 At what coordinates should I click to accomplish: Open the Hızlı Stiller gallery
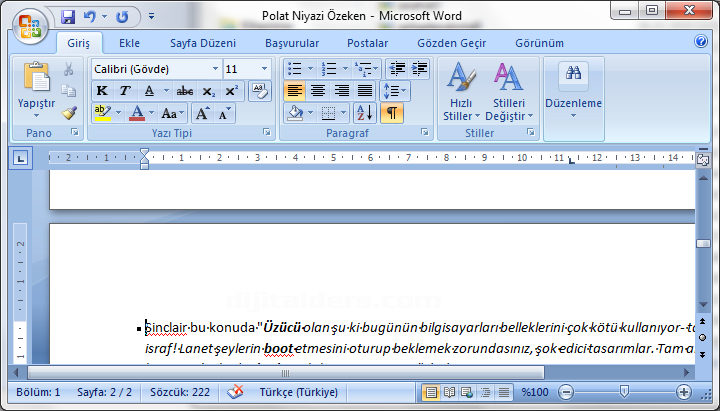point(461,92)
